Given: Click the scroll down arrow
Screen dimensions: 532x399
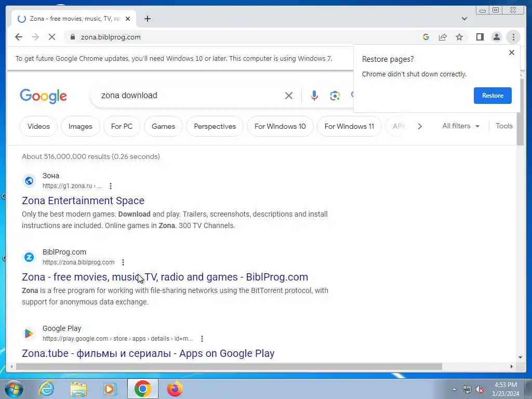Looking at the screenshot, I should coord(521,357).
